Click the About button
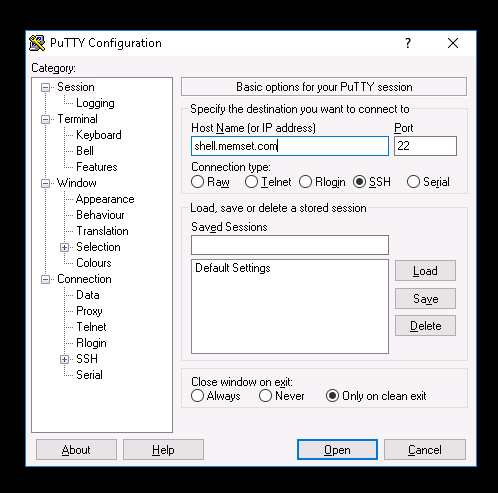 [x=76, y=450]
